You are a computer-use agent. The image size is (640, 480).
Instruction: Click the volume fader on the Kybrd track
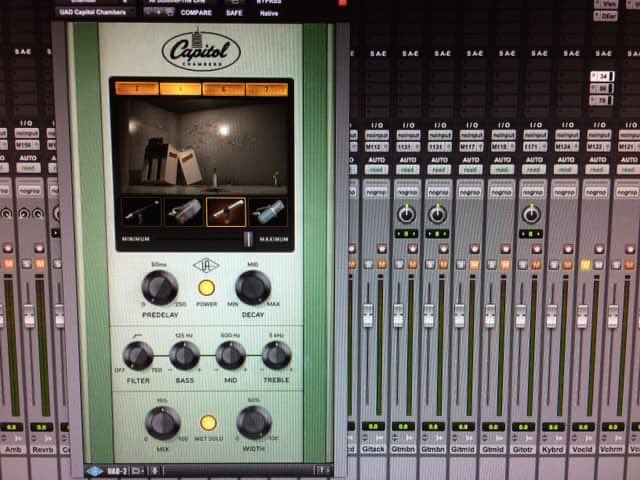pyautogui.click(x=551, y=316)
